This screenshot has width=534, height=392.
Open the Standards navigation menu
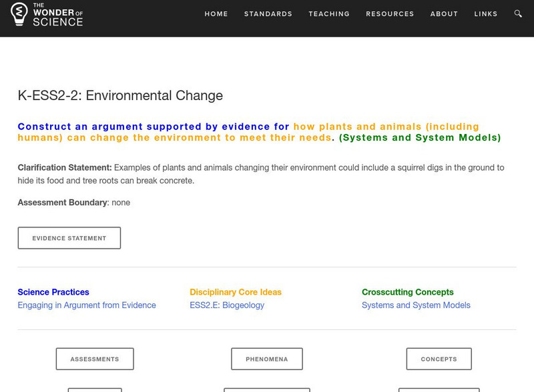pos(268,14)
